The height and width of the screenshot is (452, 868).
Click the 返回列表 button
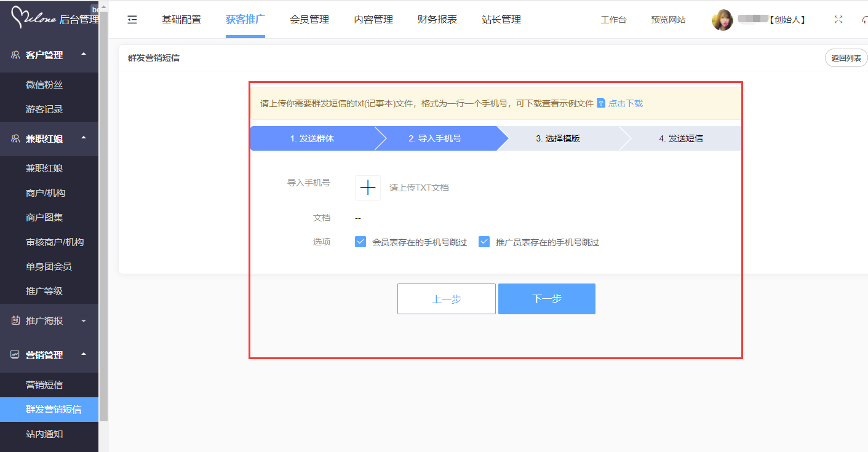pos(846,58)
